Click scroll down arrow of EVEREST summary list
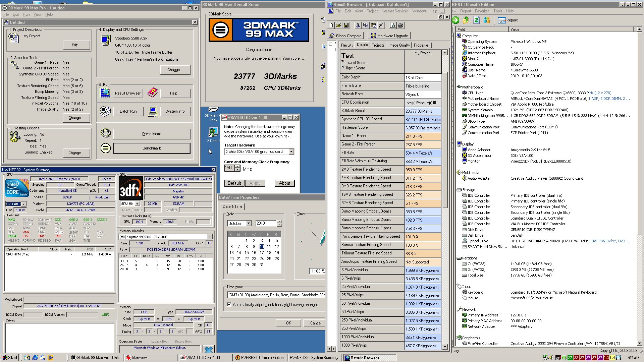This screenshot has width=644, height=362. coord(639,343)
